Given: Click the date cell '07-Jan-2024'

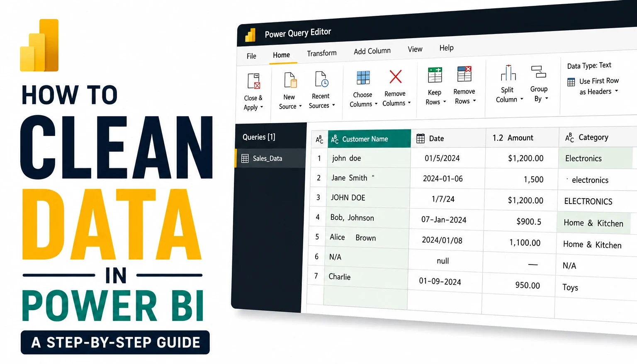Looking at the screenshot, I should coord(446,220).
